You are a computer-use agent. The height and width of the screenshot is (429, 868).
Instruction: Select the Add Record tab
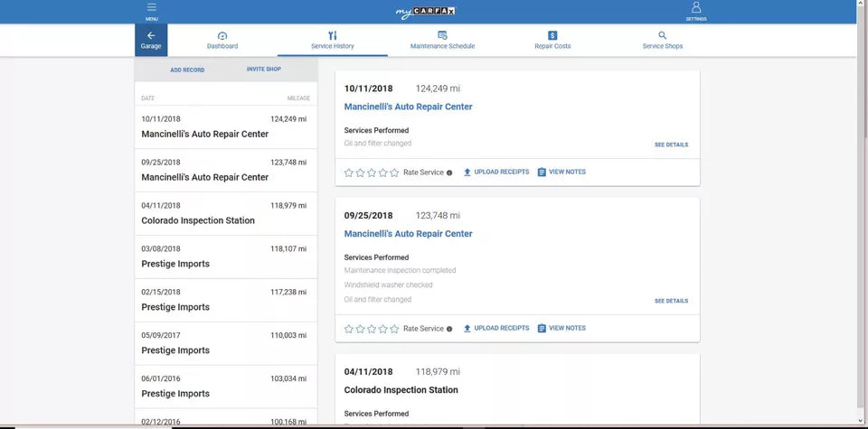tap(187, 70)
